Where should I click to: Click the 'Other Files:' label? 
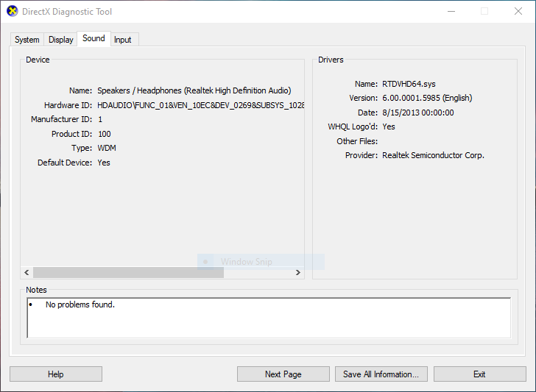point(357,141)
